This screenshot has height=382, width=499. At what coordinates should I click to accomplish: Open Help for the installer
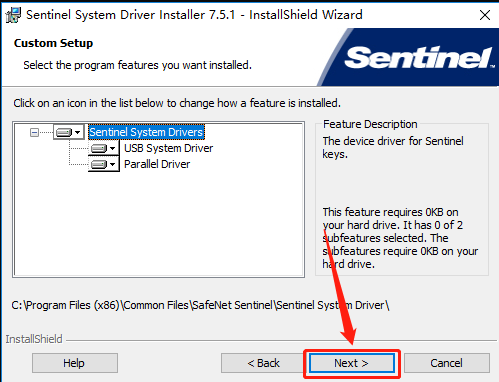[75, 363]
